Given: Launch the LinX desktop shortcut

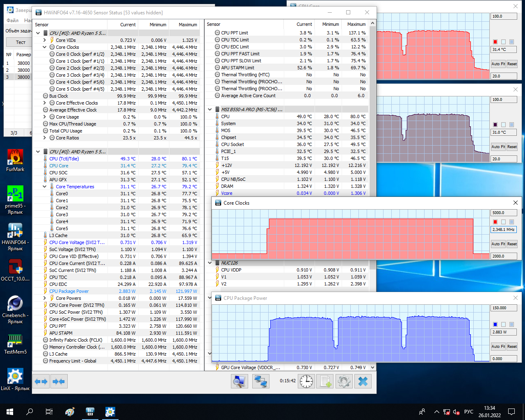Looking at the screenshot, I should pos(15,379).
